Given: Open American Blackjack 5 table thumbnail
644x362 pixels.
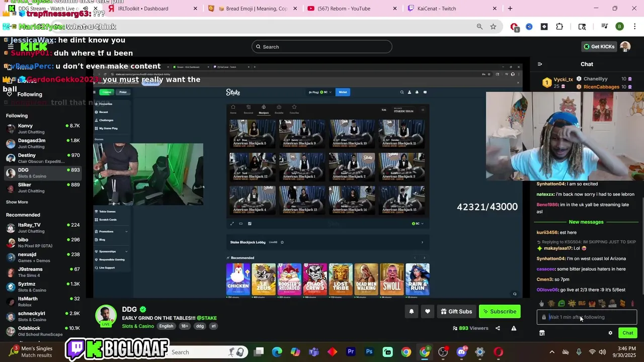Looking at the screenshot, I should 252,133.
